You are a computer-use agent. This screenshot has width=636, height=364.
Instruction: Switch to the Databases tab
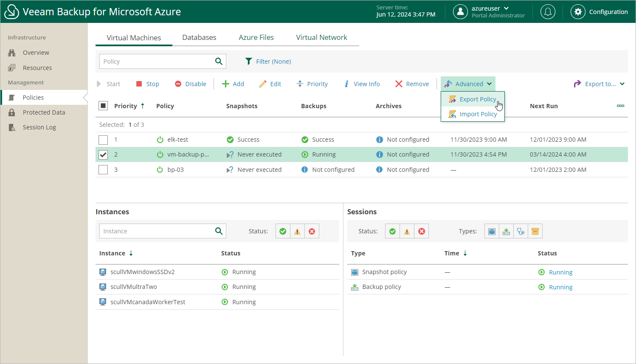(x=199, y=37)
